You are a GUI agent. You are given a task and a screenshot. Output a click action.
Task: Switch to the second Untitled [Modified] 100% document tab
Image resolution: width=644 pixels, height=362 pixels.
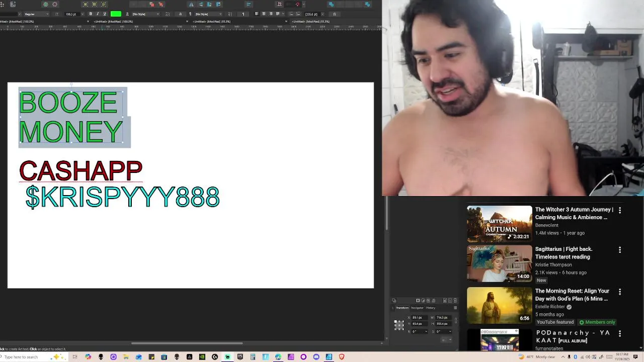tap(114, 22)
